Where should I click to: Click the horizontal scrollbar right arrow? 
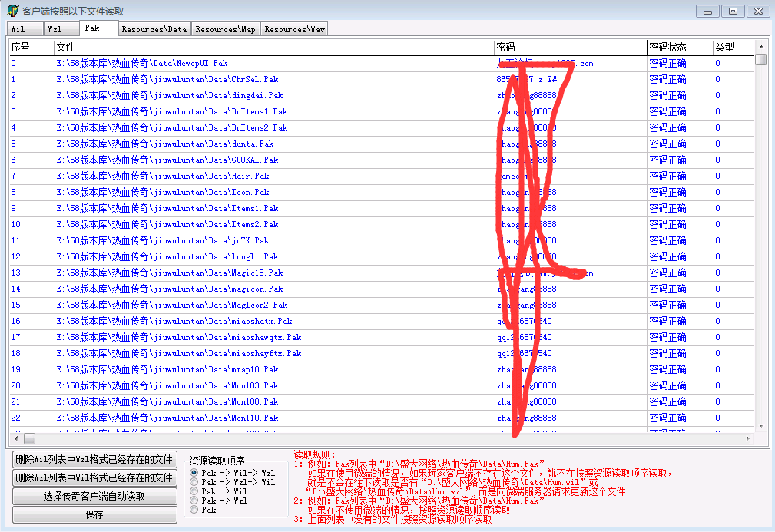coord(749,439)
